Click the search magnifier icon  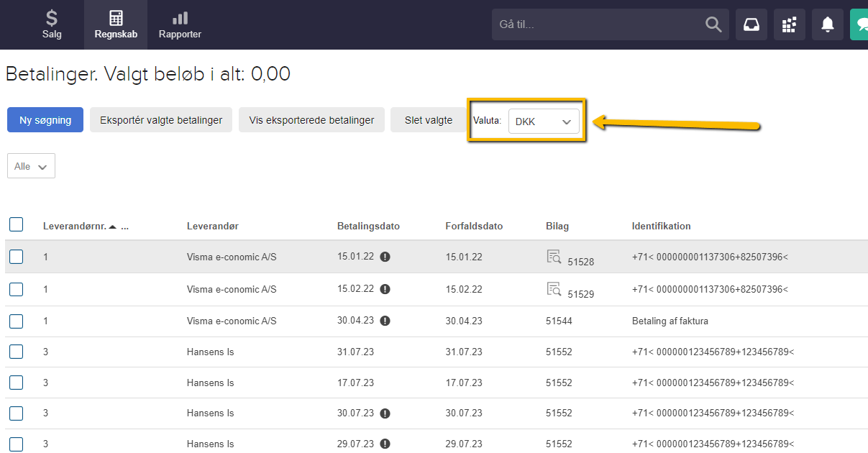click(713, 24)
